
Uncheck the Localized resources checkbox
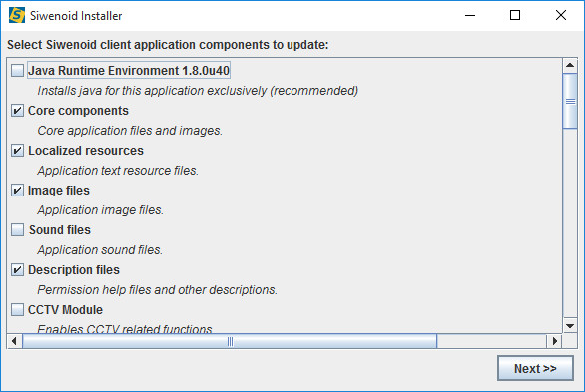coord(17,151)
